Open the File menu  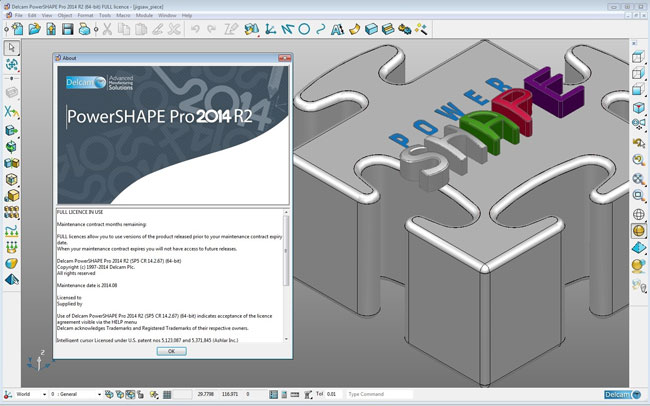19,15
